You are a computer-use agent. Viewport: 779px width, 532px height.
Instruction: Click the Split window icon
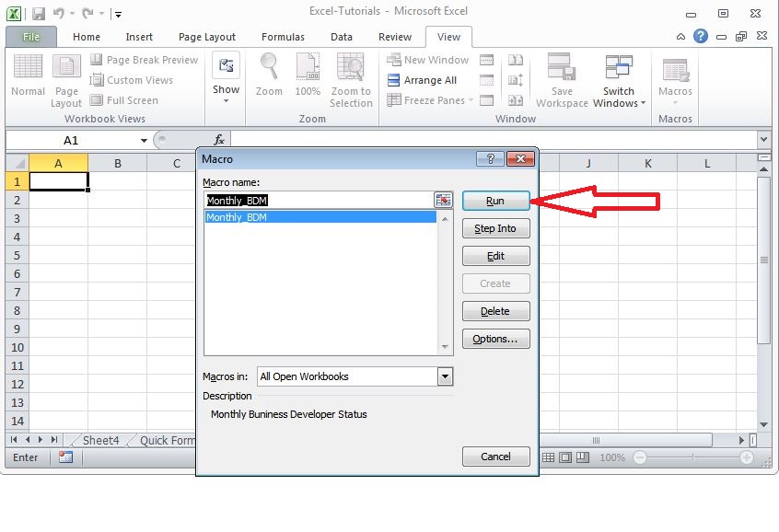click(486, 60)
